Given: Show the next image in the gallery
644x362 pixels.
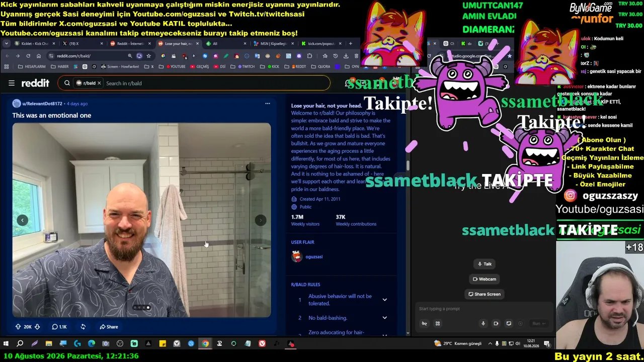Looking at the screenshot, I should click(x=261, y=220).
